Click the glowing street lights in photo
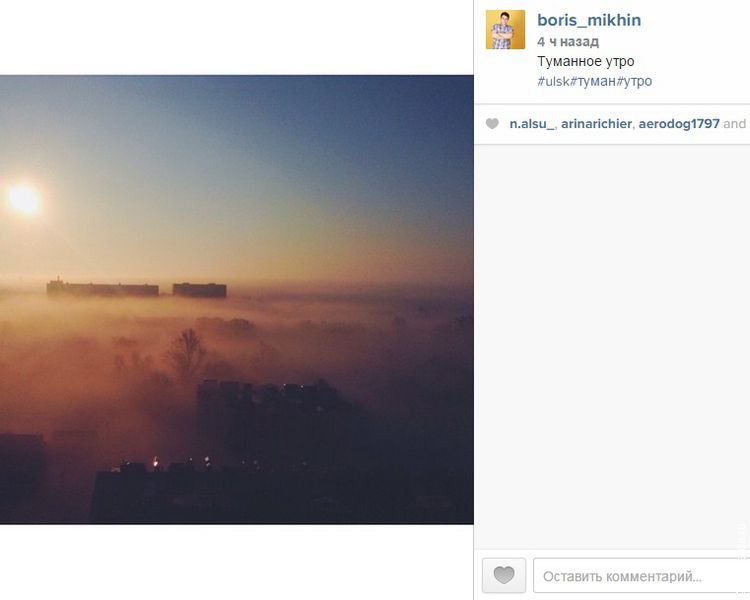 pos(182,462)
